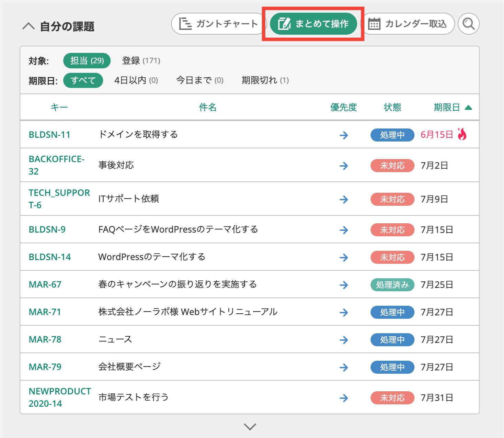Click due date 6月15日
Viewport: 504px width, 438px height.
pyautogui.click(x=437, y=135)
